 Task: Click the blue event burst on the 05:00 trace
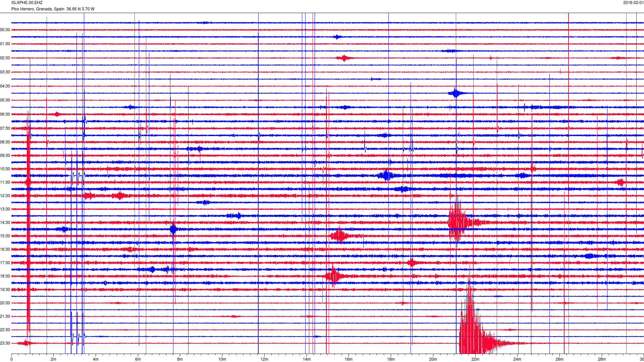(x=455, y=93)
